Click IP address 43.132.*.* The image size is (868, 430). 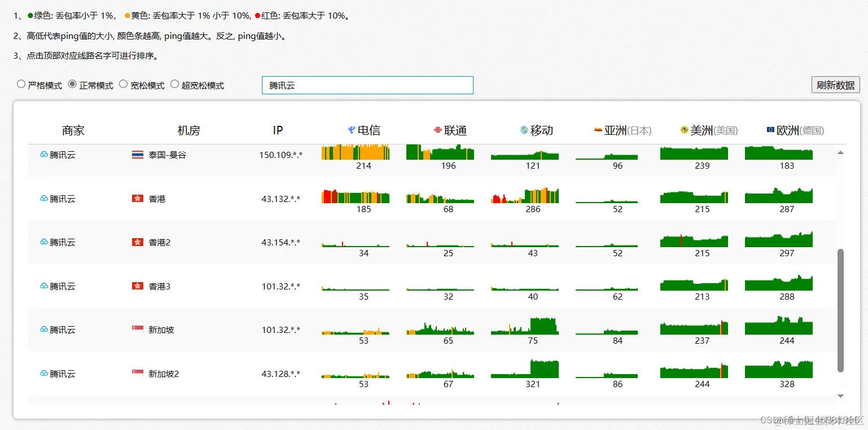click(280, 199)
